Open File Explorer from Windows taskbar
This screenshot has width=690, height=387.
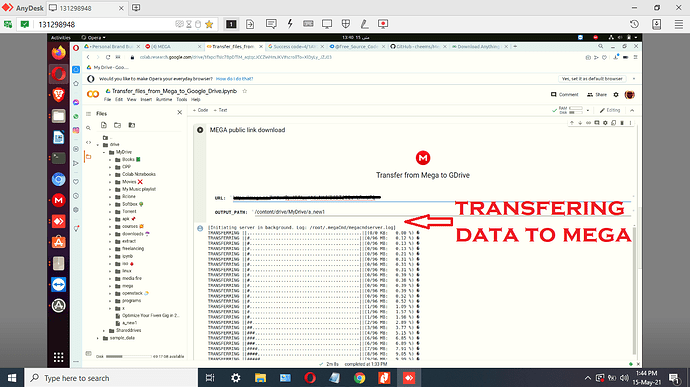(x=261, y=378)
